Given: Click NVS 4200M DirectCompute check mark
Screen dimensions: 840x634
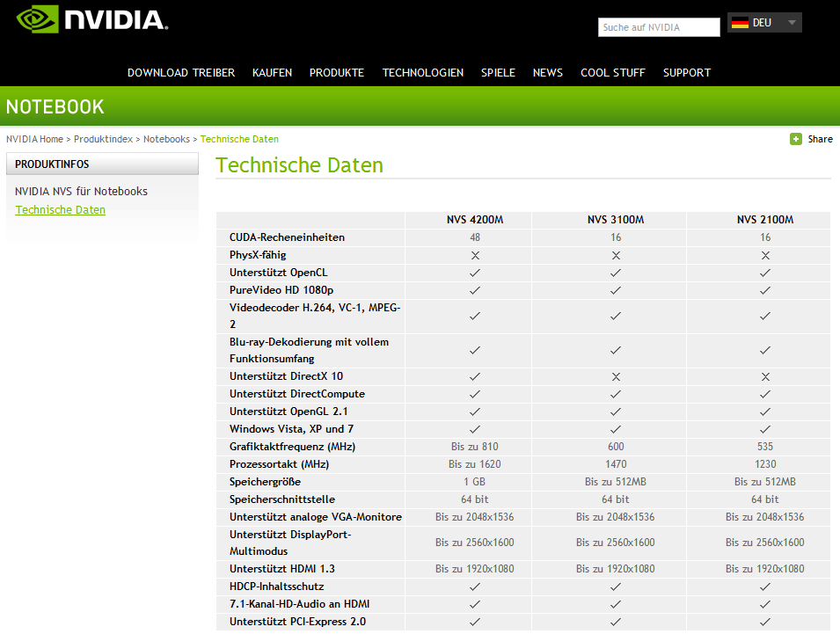Looking at the screenshot, I should [475, 394].
